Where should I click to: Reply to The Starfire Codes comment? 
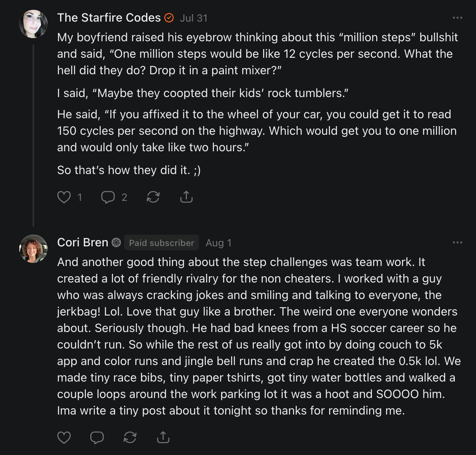point(108,197)
